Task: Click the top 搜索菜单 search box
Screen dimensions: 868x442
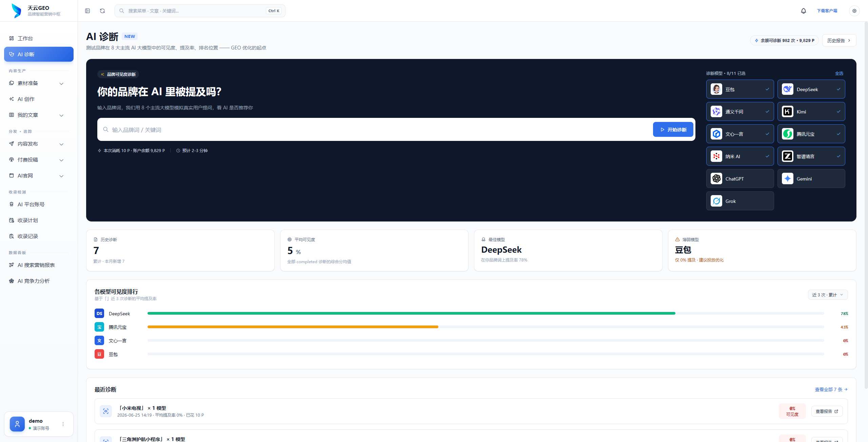Action: (x=200, y=11)
